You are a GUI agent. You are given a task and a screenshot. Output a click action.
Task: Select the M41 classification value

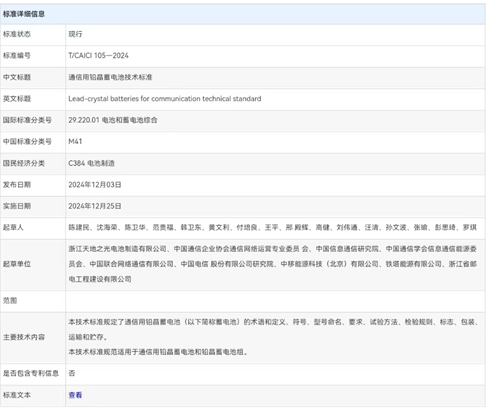tap(75, 142)
